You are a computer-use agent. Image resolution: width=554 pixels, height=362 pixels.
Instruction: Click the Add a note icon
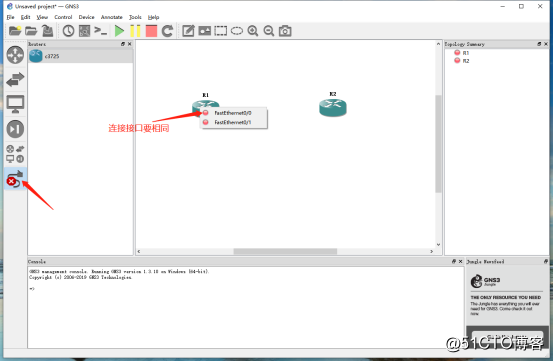[188, 31]
